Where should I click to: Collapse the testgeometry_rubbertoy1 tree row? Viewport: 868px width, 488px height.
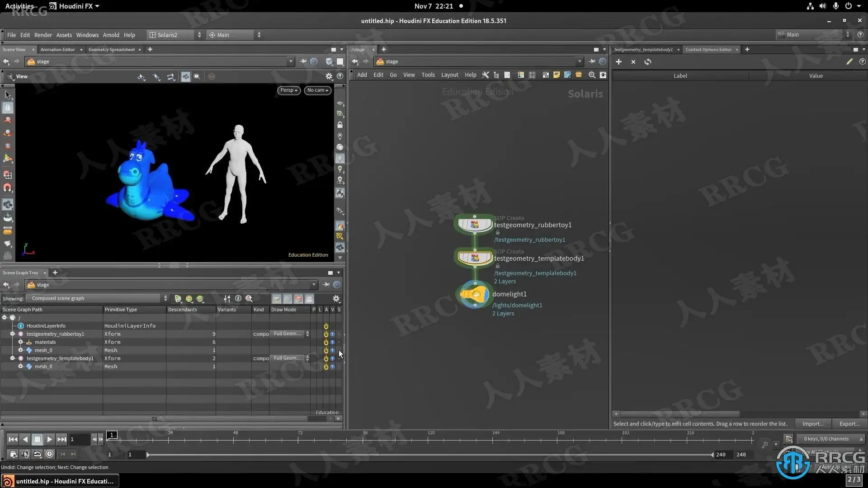tap(13, 334)
